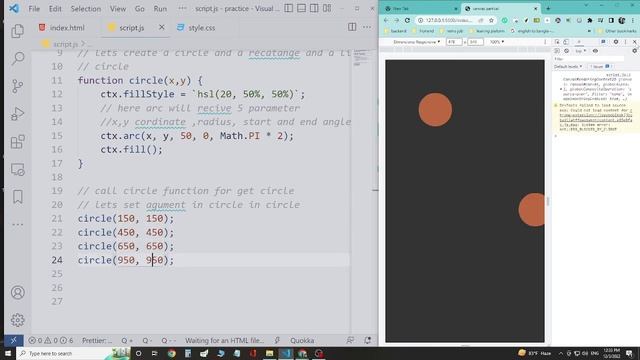Open the Edit menu
The height and width of the screenshot is (360, 640).
pyautogui.click(x=55, y=9)
